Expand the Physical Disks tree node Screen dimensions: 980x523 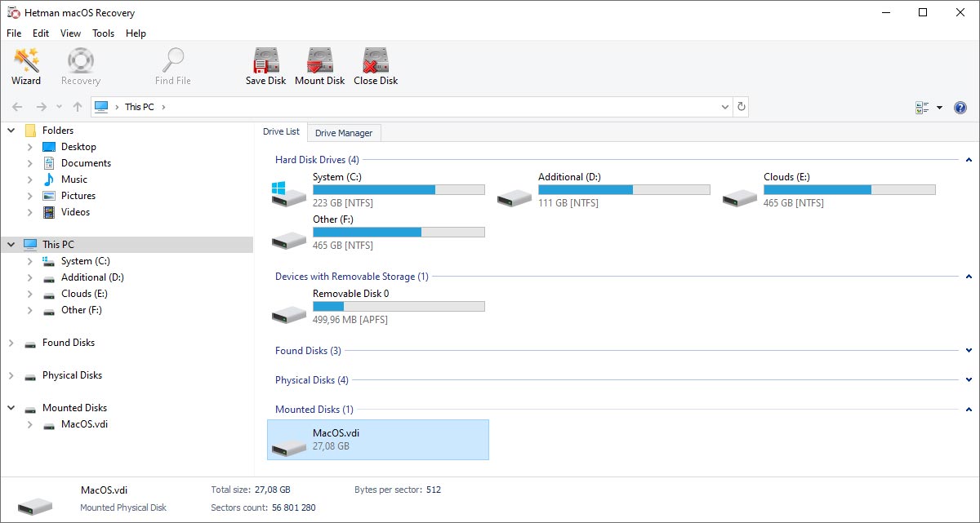pyautogui.click(x=11, y=375)
